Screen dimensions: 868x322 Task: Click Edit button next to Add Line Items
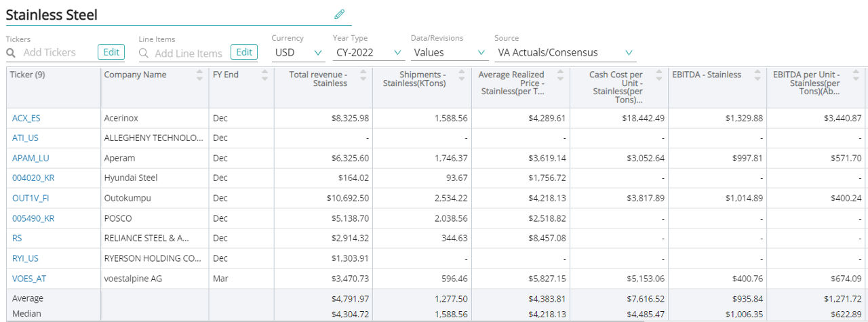(x=244, y=52)
